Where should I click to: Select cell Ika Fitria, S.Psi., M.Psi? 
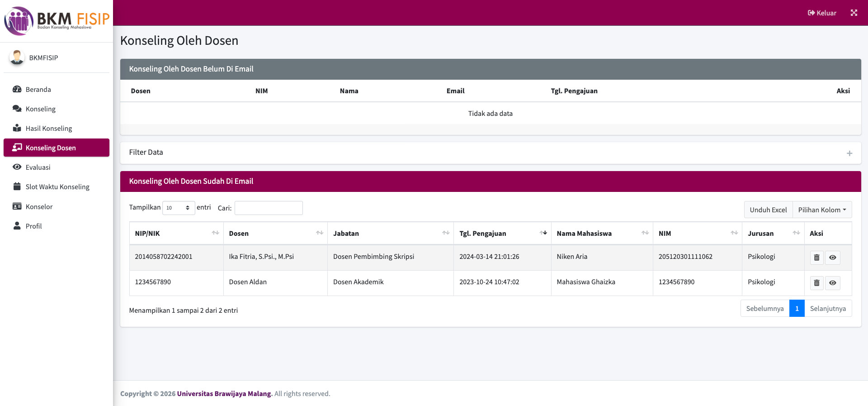275,257
